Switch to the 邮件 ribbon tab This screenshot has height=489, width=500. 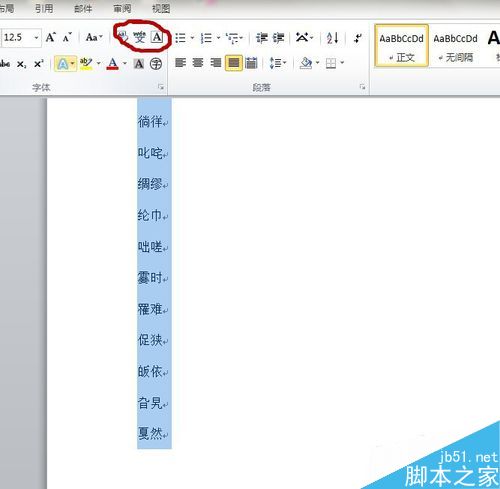click(83, 8)
